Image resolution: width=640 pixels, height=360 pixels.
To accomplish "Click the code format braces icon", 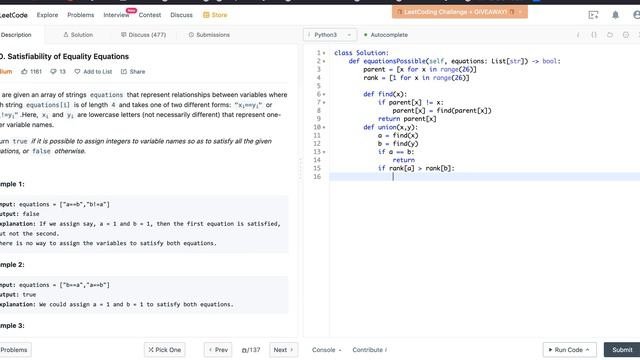I will point(594,35).
